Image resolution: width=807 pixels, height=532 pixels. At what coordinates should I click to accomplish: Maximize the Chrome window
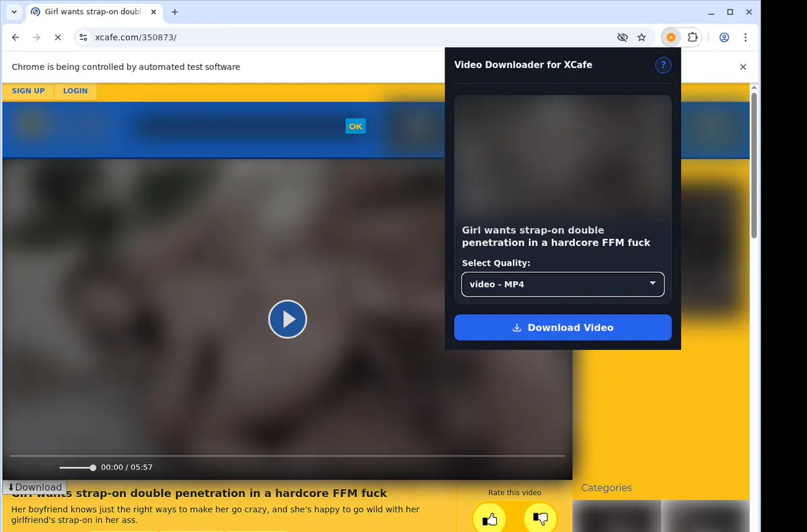pos(730,12)
